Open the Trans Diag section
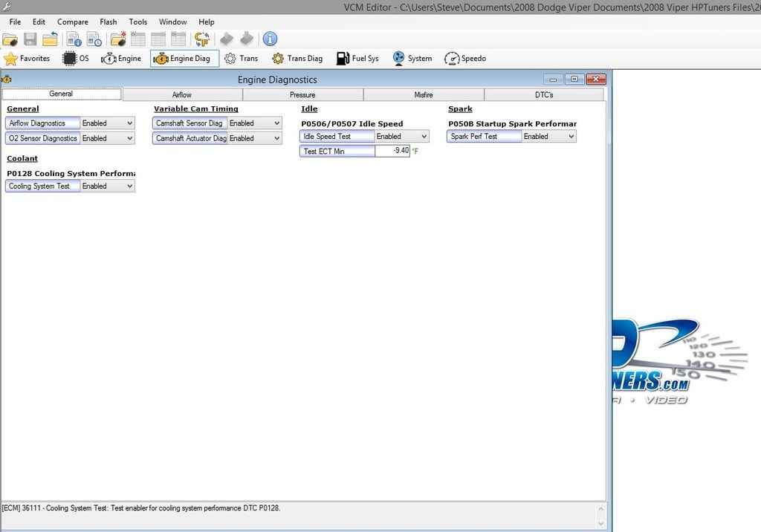 tap(297, 58)
